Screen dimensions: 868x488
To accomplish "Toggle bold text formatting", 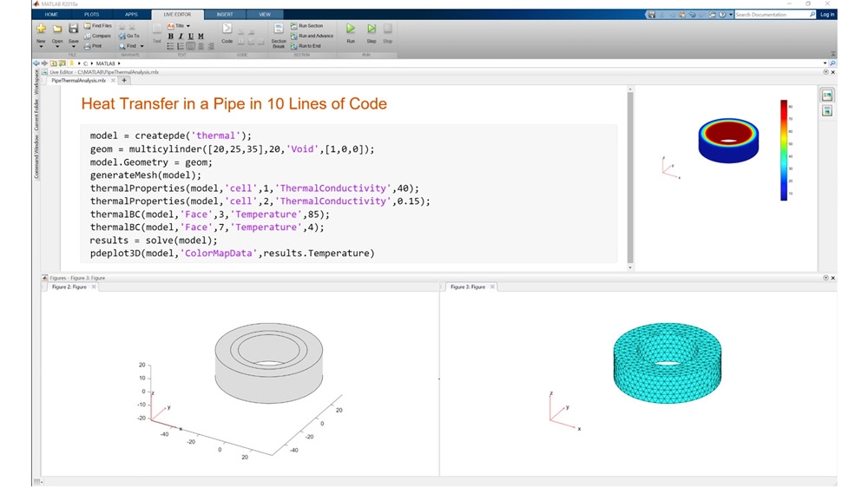I will 170,36.
